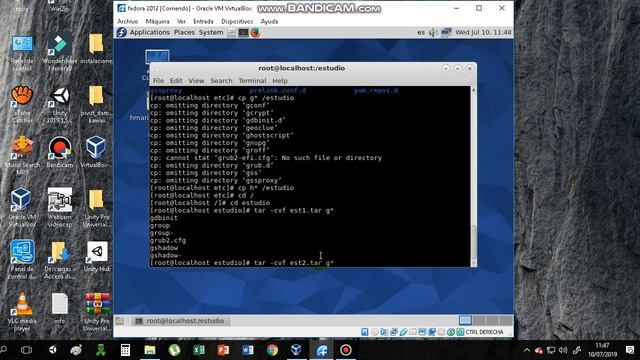The width and height of the screenshot is (640, 360).
Task: Open the Fedora Applications menu
Action: [x=149, y=32]
